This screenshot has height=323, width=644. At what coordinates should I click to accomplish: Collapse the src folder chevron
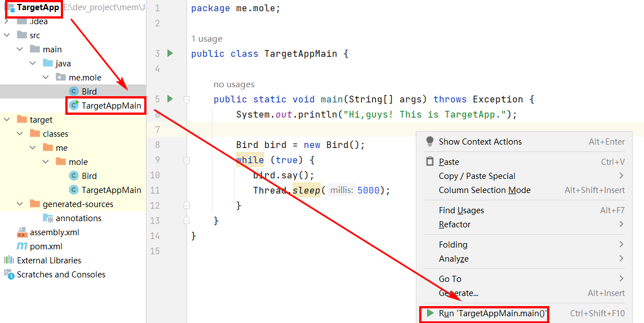(x=7, y=35)
